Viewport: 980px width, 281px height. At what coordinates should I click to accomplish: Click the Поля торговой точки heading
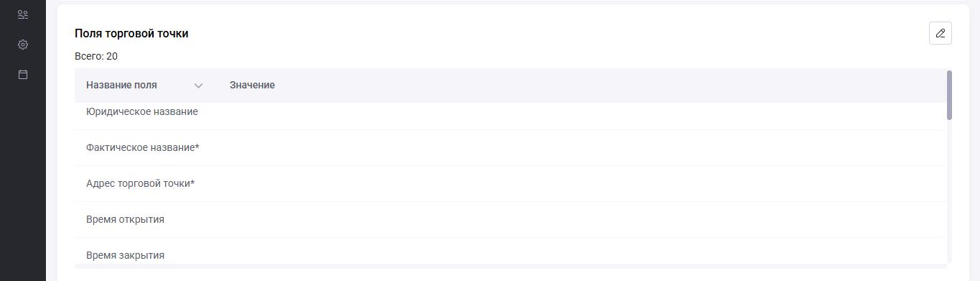131,33
